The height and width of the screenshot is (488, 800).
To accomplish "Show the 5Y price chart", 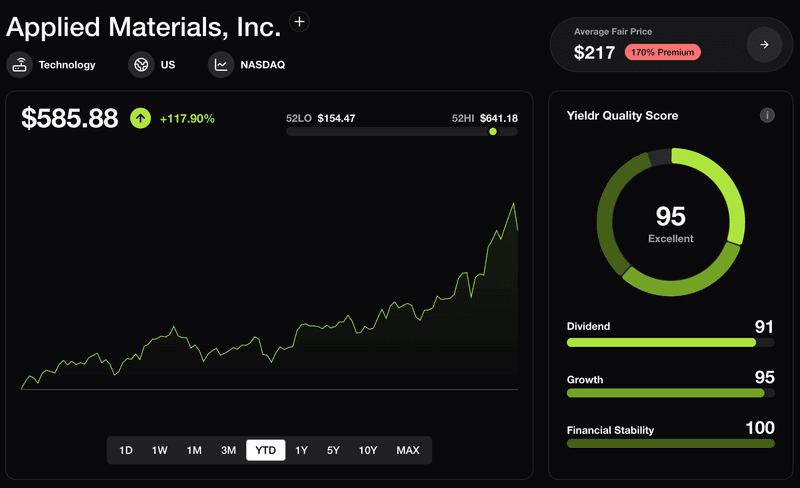I will 333,450.
